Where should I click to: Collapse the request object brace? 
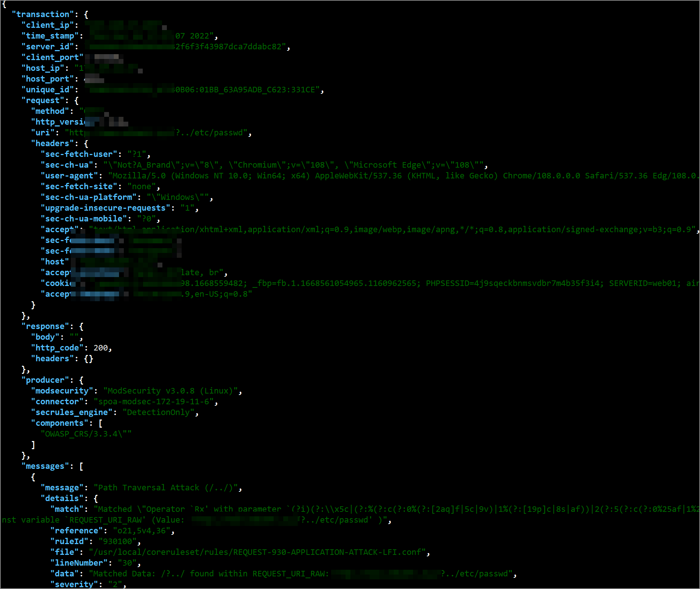point(76,100)
